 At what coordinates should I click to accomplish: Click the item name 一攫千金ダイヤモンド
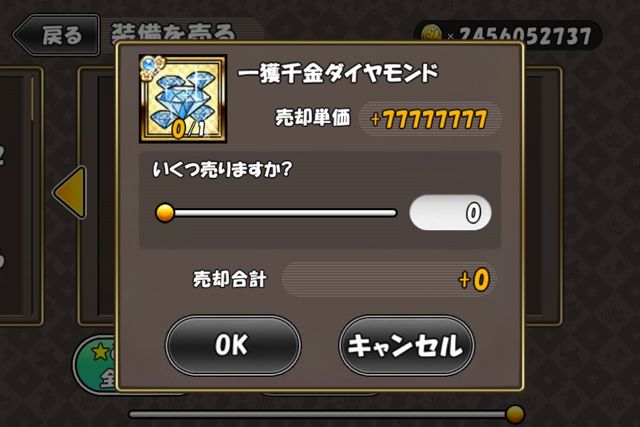pyautogui.click(x=338, y=73)
